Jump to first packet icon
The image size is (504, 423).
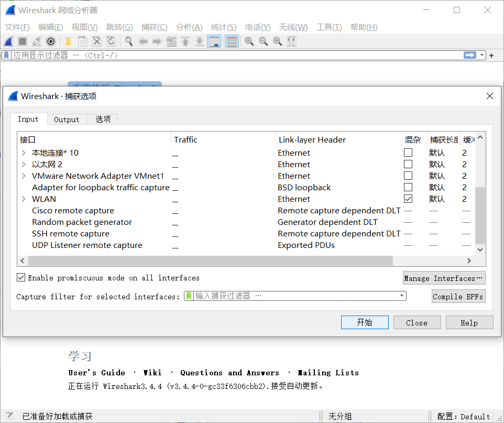185,41
